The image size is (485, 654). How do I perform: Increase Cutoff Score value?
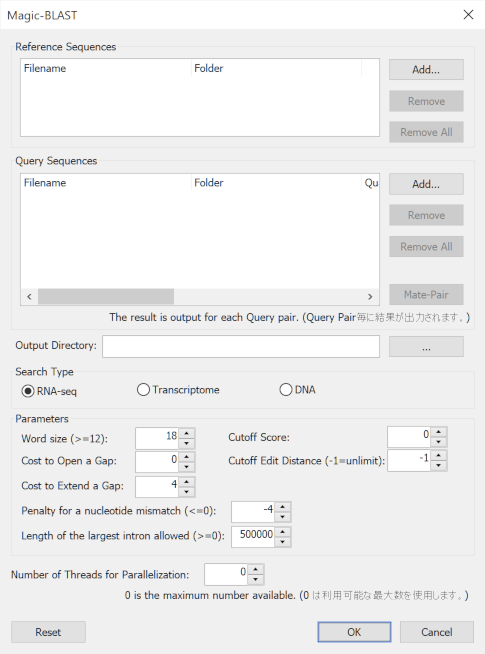pos(438,432)
